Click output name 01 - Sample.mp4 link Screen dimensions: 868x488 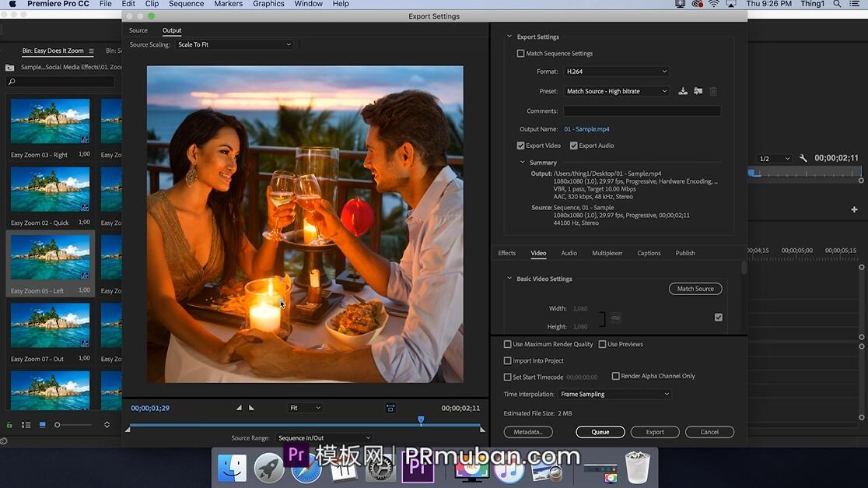(586, 129)
